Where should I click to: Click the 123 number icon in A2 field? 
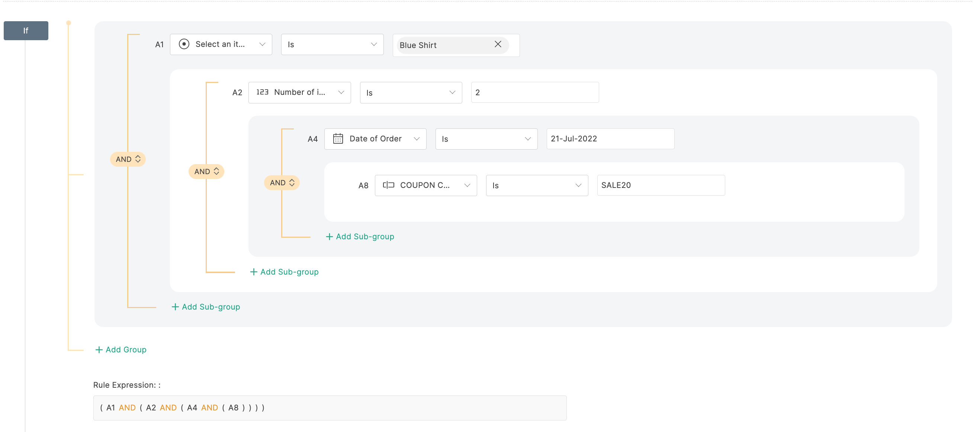coord(262,92)
